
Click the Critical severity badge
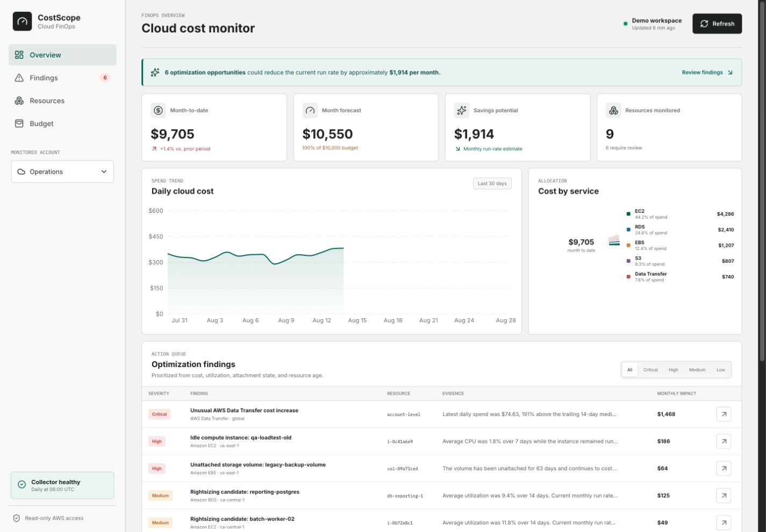pos(160,414)
